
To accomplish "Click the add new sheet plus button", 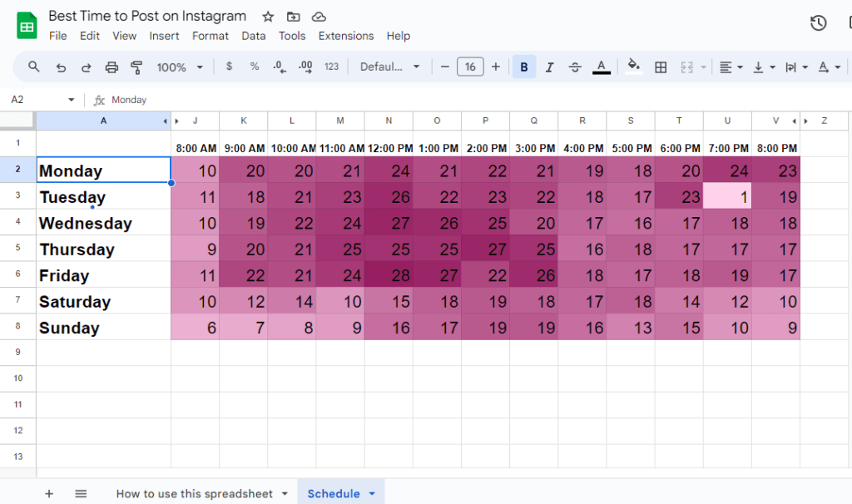I will coord(49,494).
